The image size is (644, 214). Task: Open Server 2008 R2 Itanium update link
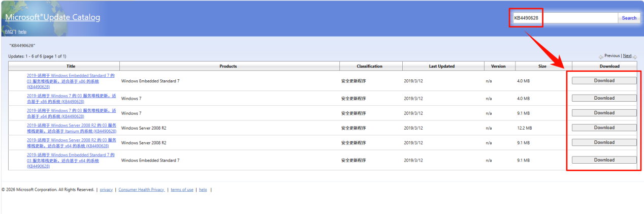71,128
